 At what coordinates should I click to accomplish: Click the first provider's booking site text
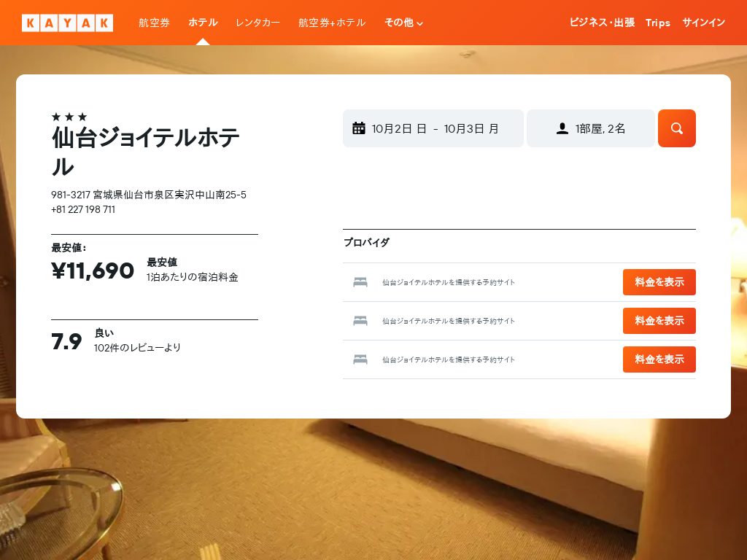coord(449,282)
